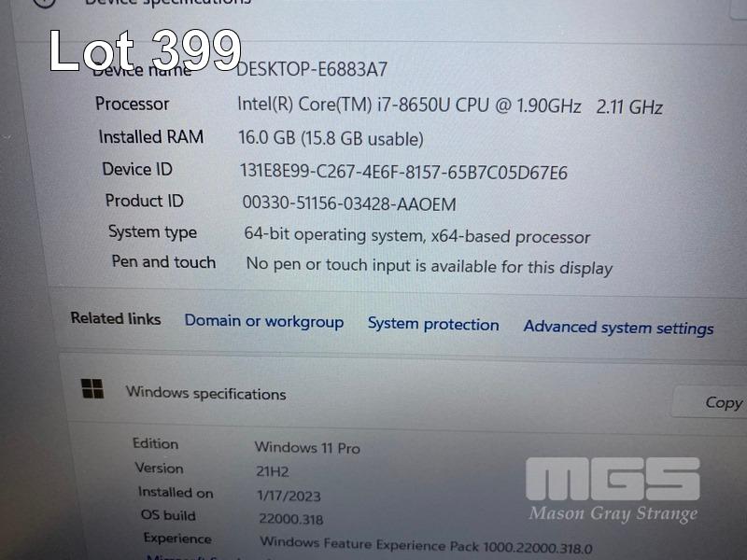Click Copy button for Windows specifications
Image resolution: width=747 pixels, height=560 pixels.
coord(712,402)
